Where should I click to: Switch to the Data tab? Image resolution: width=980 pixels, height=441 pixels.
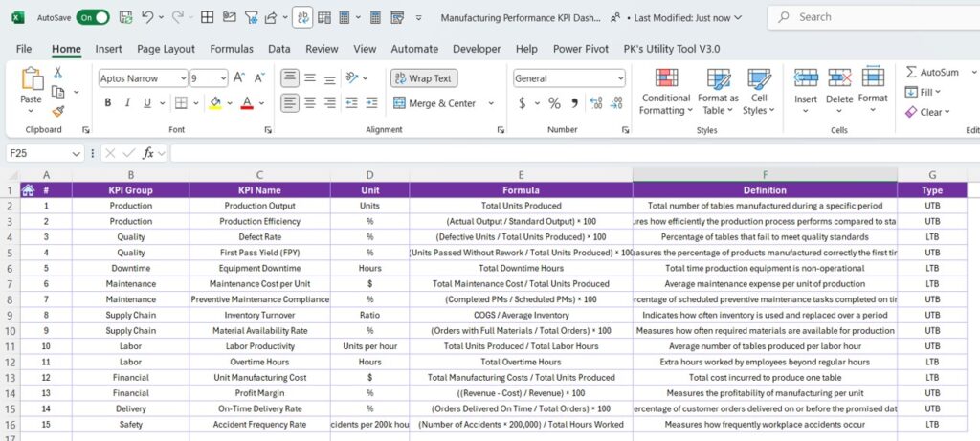pyautogui.click(x=279, y=49)
